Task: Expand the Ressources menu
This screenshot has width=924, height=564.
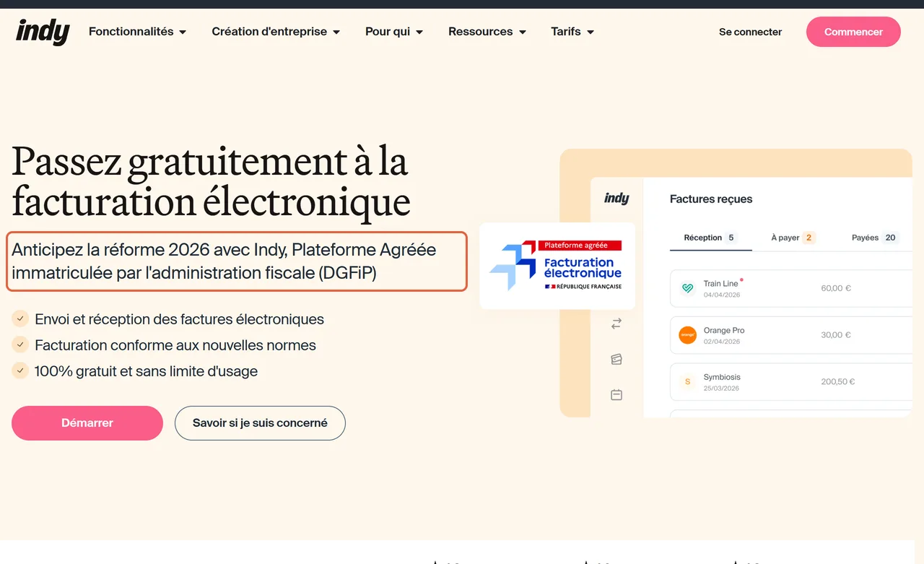Action: coord(487,32)
